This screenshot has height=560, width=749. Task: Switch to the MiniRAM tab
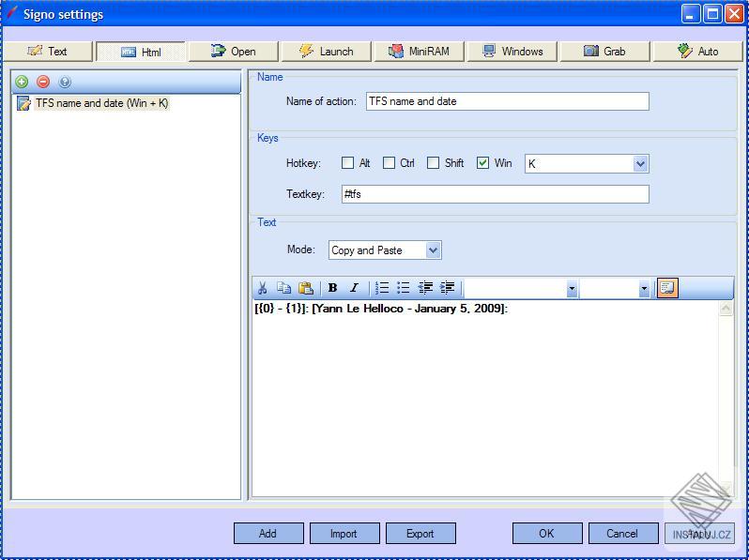(x=419, y=51)
